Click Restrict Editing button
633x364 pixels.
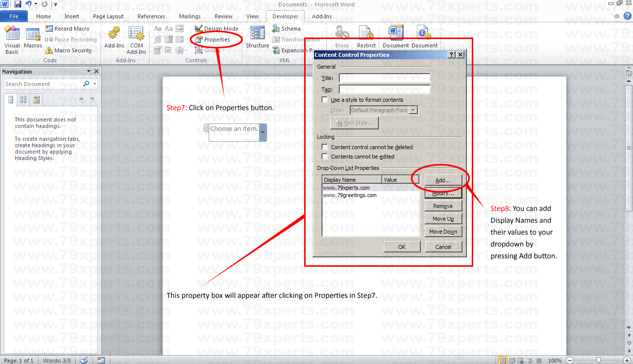pyautogui.click(x=366, y=38)
